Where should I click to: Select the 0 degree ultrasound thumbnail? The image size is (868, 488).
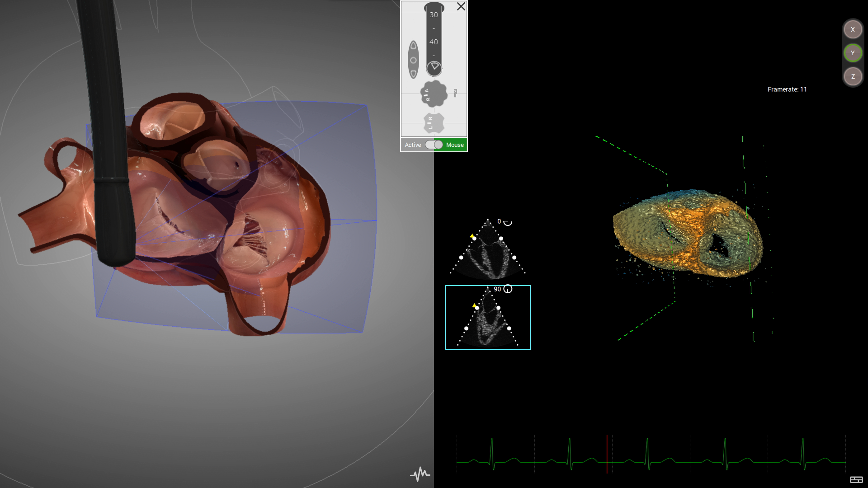click(x=488, y=249)
